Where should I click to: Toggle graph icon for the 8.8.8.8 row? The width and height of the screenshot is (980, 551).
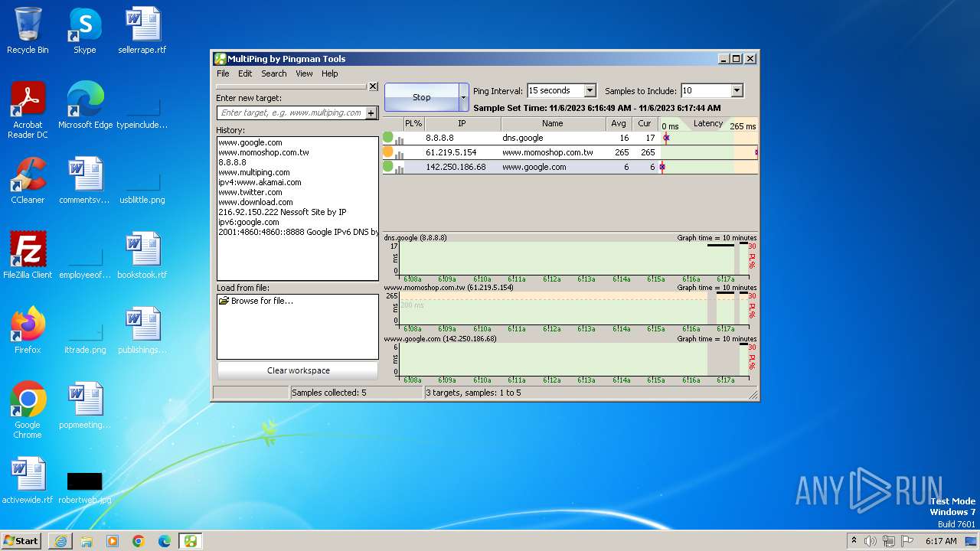pyautogui.click(x=399, y=140)
